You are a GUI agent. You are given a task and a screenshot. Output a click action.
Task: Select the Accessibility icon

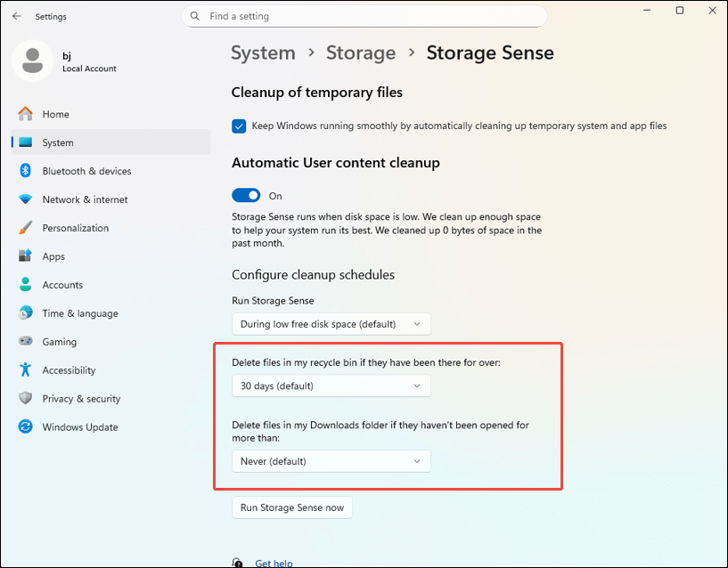pos(26,369)
